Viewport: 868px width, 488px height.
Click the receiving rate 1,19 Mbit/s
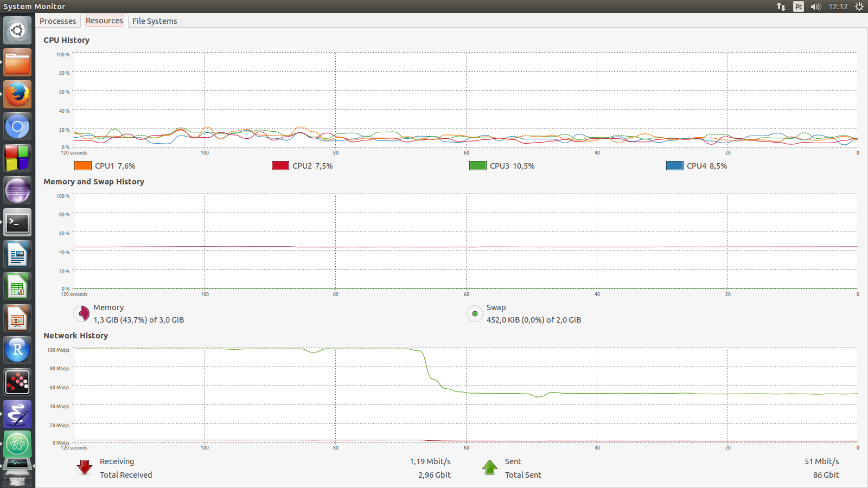[x=430, y=461]
